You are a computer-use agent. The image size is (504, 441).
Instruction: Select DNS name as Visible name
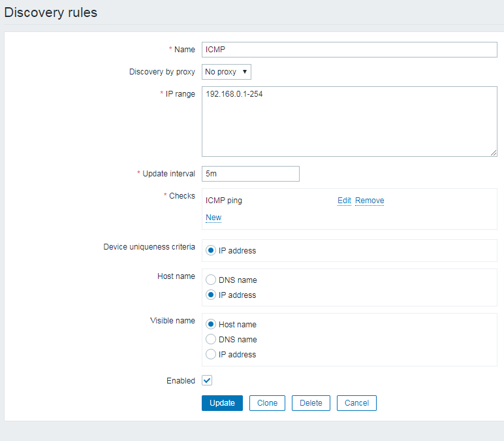211,340
